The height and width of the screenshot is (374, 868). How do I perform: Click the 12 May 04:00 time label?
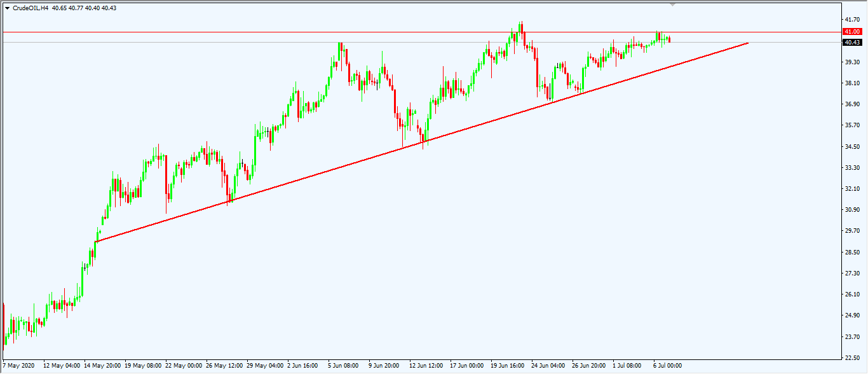coord(62,366)
